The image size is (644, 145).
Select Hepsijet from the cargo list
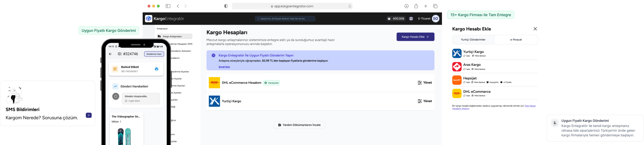click(469, 80)
